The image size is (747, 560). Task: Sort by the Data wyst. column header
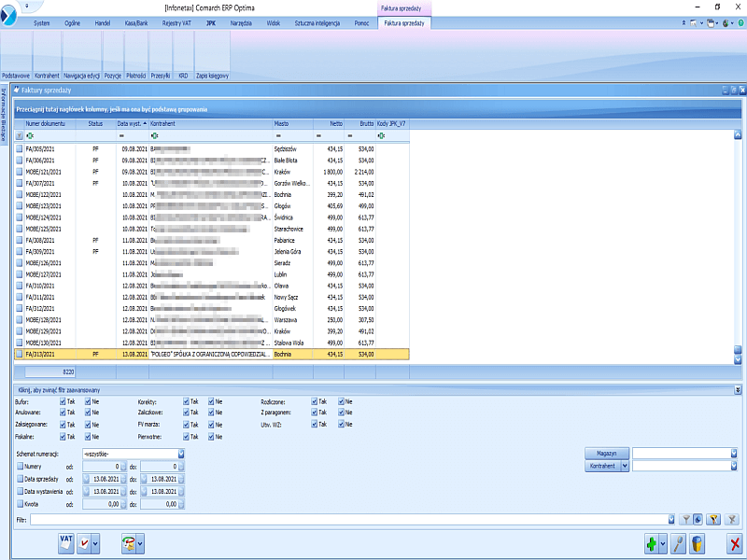133,123
